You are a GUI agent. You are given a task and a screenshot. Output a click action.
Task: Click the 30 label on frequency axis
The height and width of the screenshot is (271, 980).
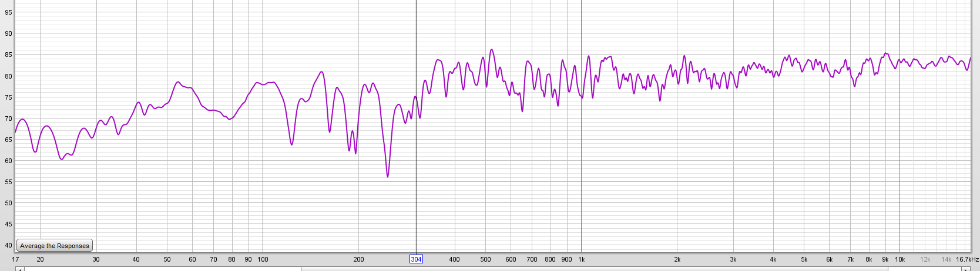coord(96,259)
